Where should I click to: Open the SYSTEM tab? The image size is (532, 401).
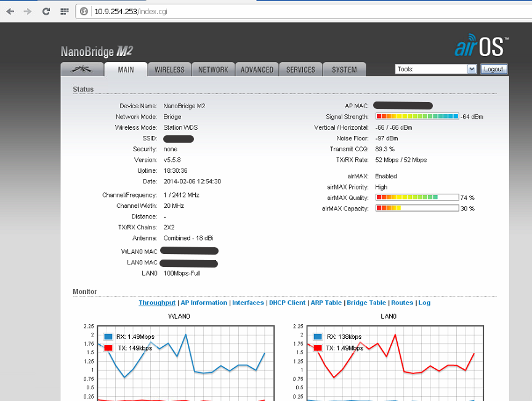click(344, 69)
